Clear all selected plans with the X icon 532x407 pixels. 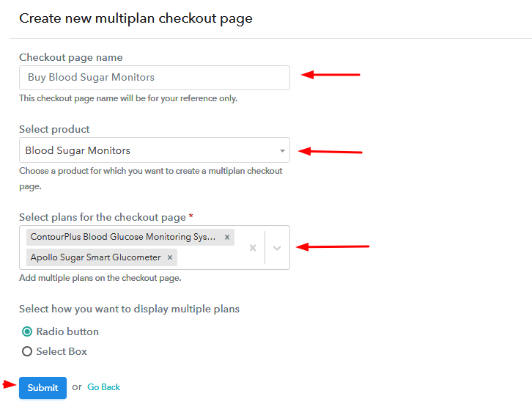(253, 248)
